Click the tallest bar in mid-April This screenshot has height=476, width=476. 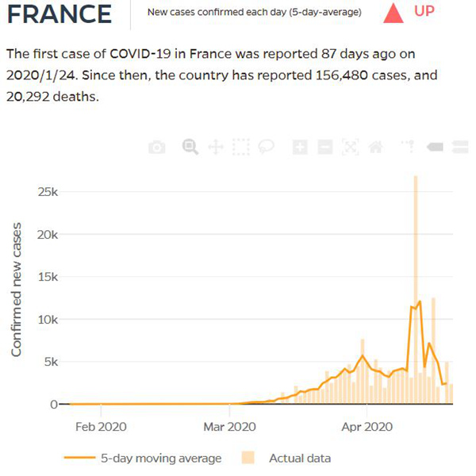(416, 286)
